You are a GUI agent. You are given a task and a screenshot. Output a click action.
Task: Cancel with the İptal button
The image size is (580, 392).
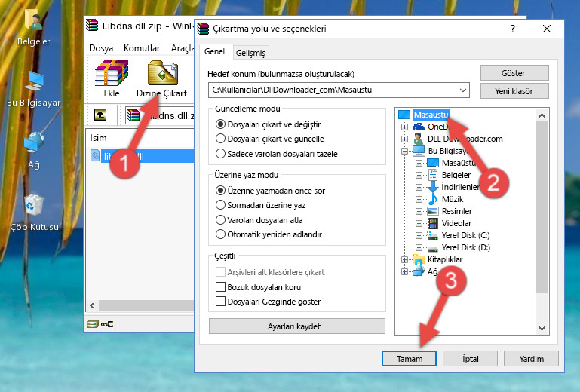(470, 359)
